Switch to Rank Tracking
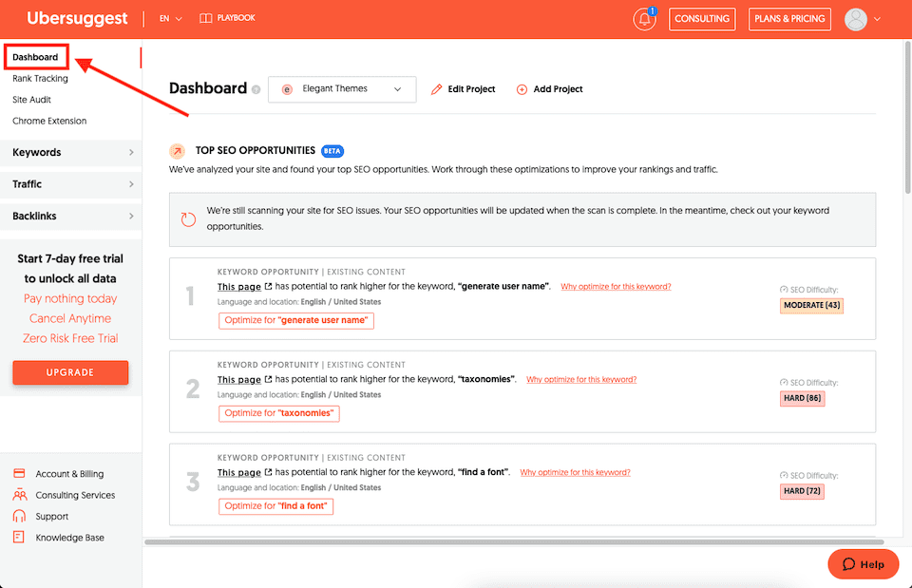Image resolution: width=912 pixels, height=588 pixels. [40, 78]
